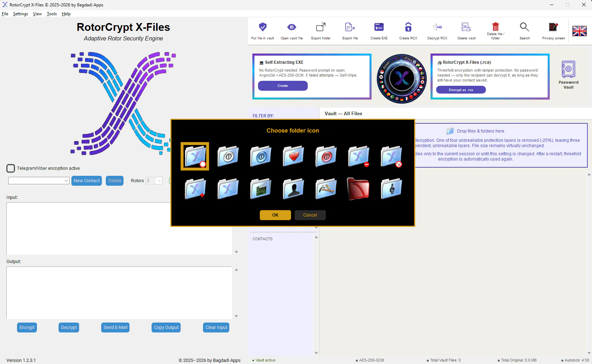Image resolution: width=592 pixels, height=364 pixels.
Task: Choose the X folder icon with red plus badge
Action: click(x=195, y=189)
